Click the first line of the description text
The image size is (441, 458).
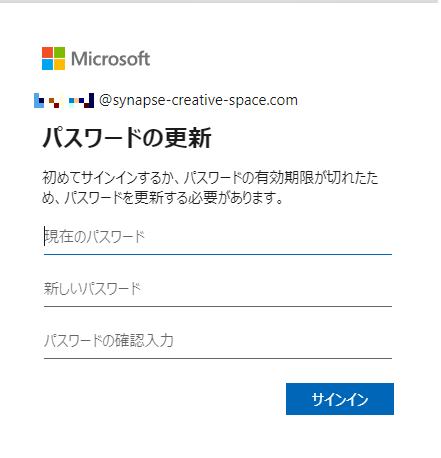pos(210,177)
